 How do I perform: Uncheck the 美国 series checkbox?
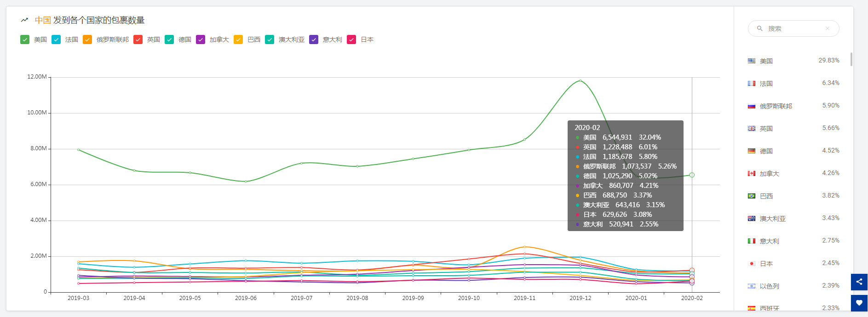25,40
